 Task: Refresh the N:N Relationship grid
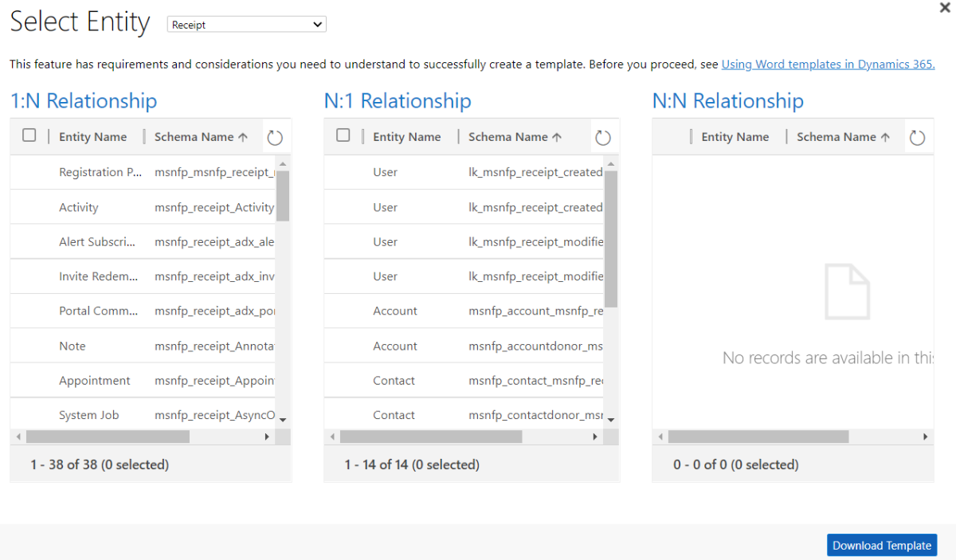point(917,138)
